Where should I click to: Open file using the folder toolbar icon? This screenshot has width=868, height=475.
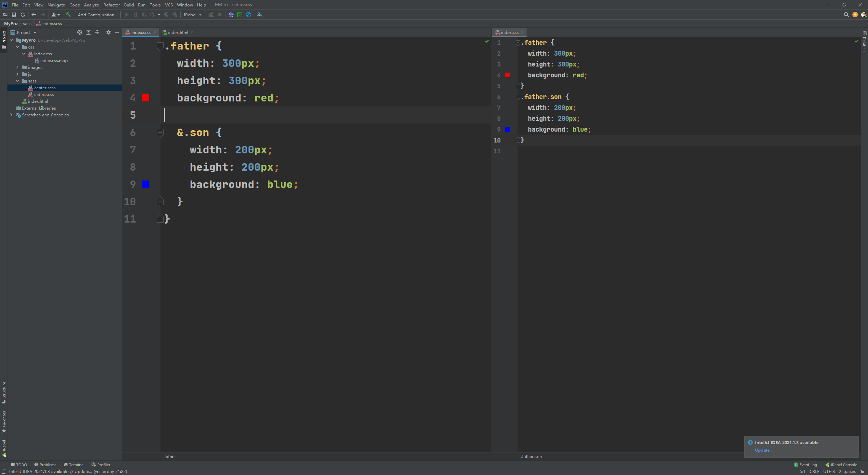coord(5,15)
